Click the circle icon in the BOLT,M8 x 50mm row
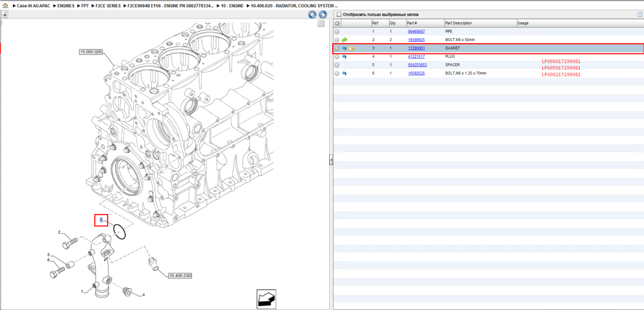Screen dimensions: 644x310 (337, 40)
